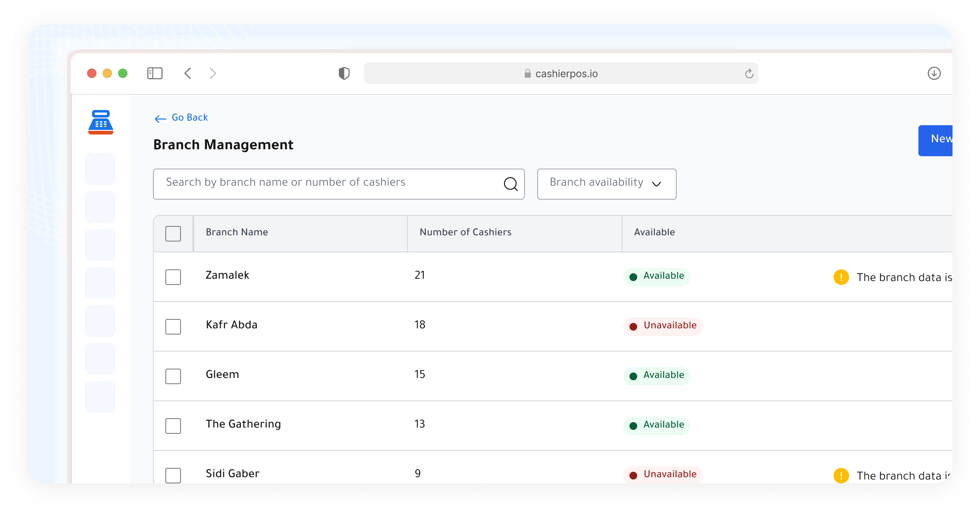
Task: Open the browser downloads icon
Action: click(x=934, y=73)
